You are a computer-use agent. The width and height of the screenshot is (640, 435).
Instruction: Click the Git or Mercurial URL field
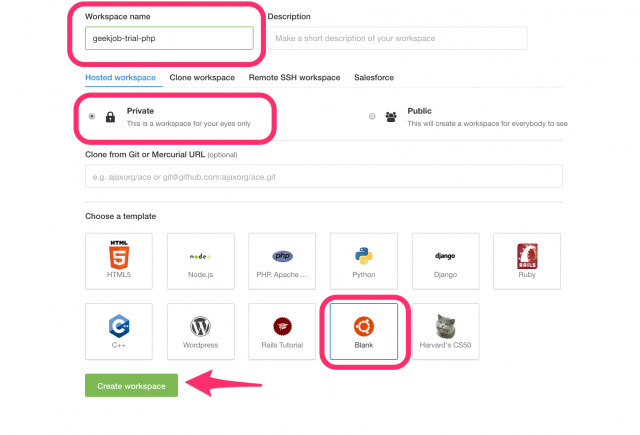click(x=324, y=176)
